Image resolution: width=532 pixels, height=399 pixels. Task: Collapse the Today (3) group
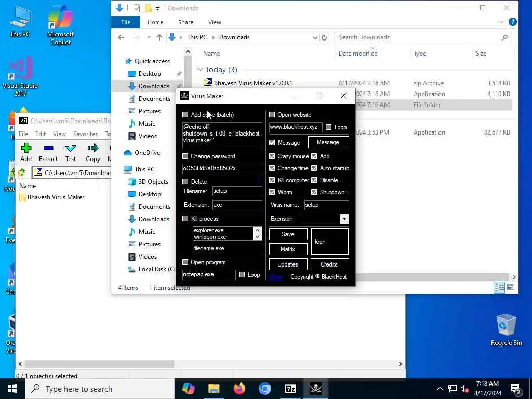(x=200, y=70)
